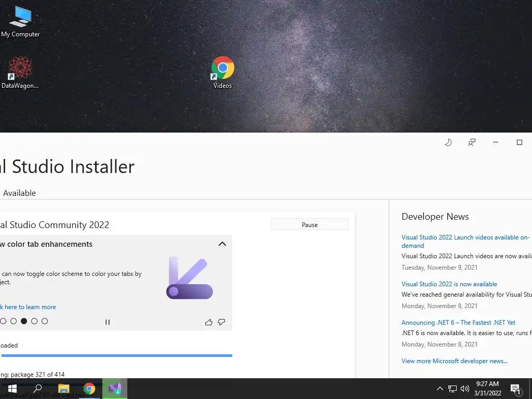This screenshot has width=532, height=399.
Task: Select the first visible slide dot
Action: click(x=3, y=321)
